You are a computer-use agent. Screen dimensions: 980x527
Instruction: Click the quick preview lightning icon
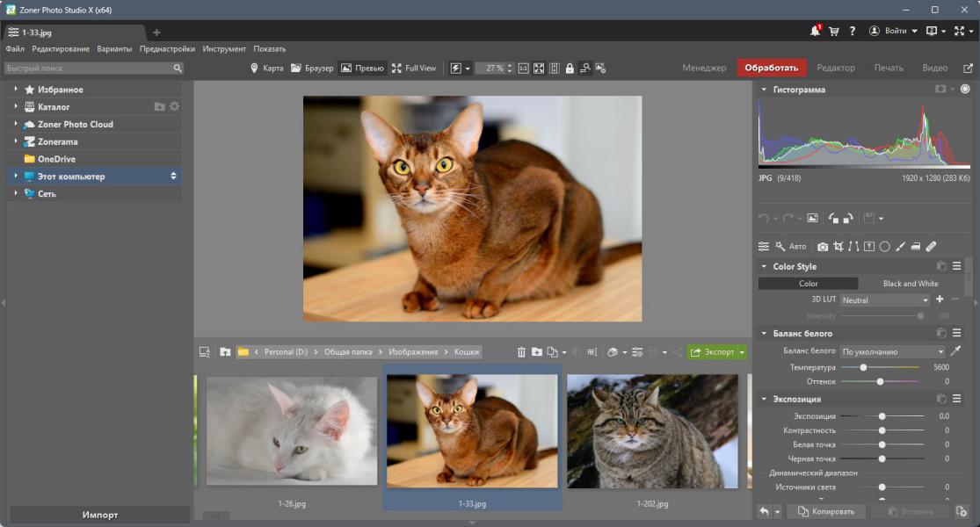[455, 68]
